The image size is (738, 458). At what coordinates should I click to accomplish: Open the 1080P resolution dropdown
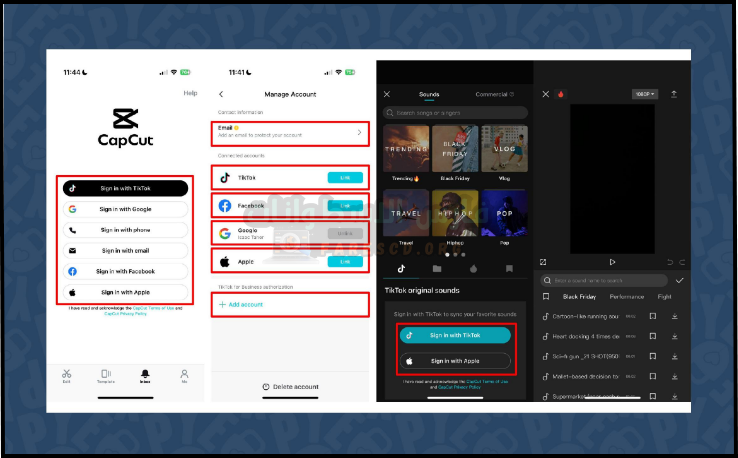click(644, 94)
